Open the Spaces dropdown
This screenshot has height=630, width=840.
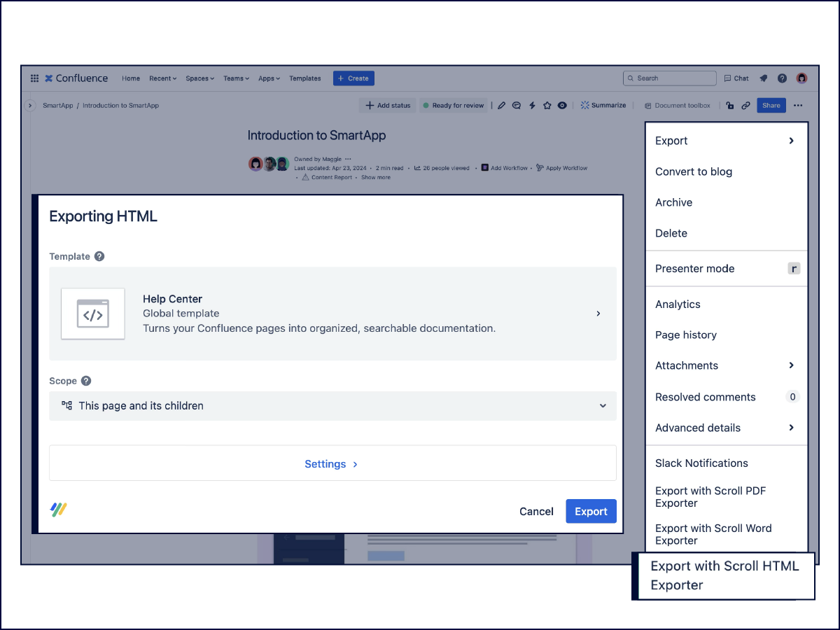pos(200,78)
